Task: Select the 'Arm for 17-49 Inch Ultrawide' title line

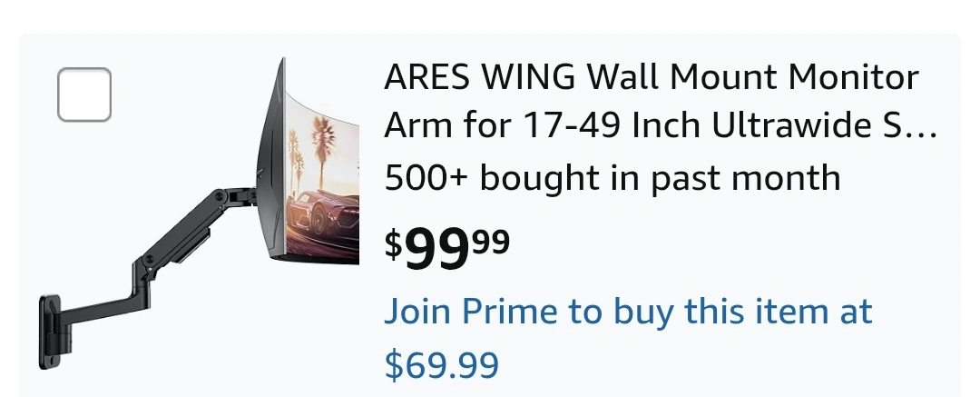Action: (661, 126)
